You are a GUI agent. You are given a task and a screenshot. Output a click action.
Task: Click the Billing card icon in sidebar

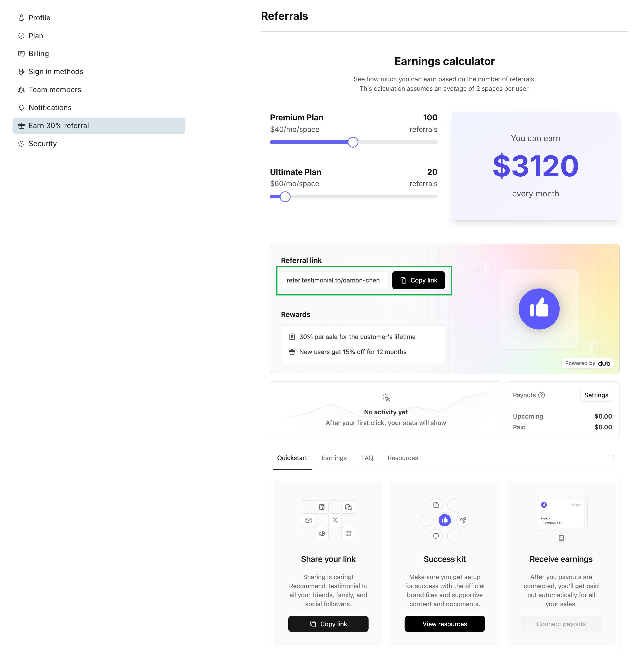[21, 54]
